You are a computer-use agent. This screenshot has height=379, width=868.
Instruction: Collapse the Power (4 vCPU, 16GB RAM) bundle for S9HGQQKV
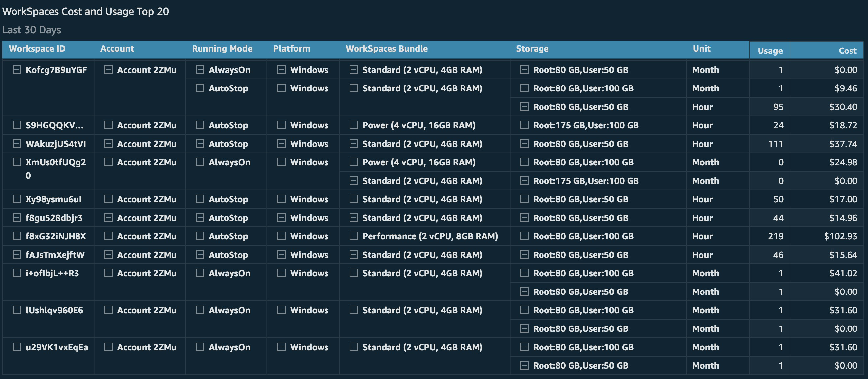[354, 125]
